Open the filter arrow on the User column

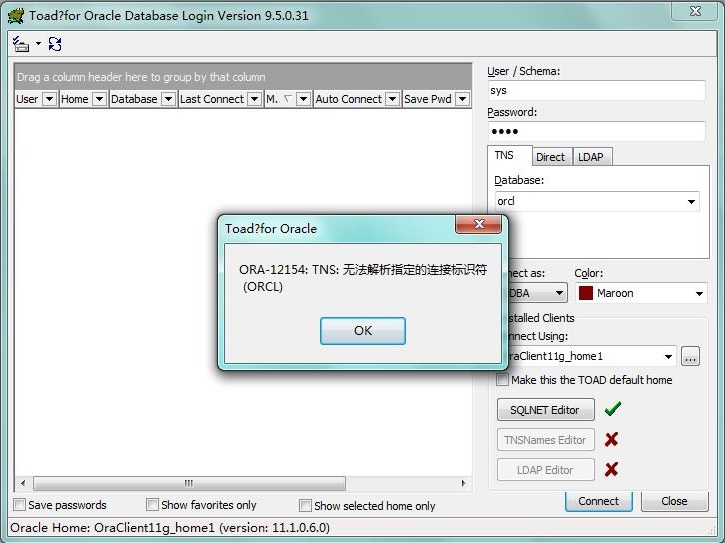point(49,99)
